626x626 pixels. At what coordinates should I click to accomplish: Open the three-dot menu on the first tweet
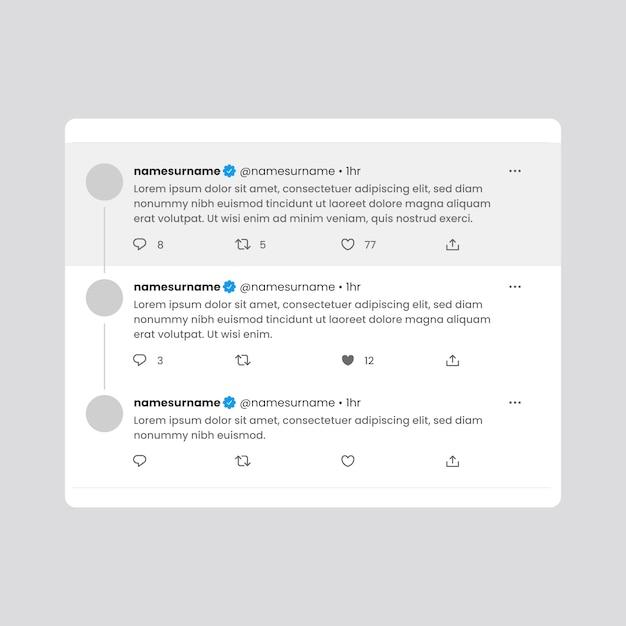point(515,171)
